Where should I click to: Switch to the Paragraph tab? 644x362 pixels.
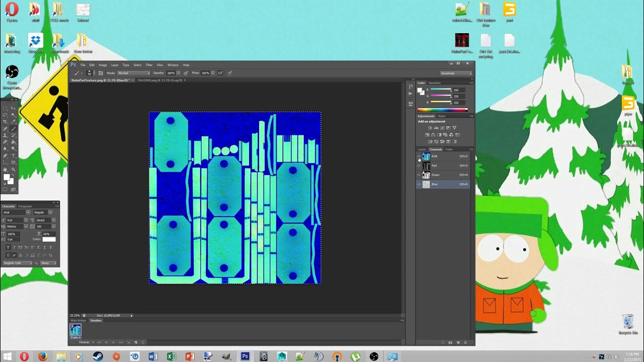click(x=25, y=206)
